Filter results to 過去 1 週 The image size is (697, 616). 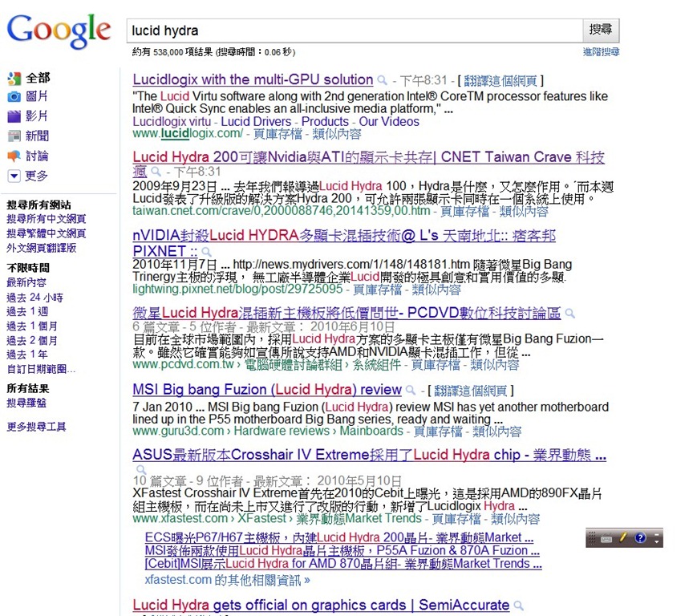(x=27, y=311)
